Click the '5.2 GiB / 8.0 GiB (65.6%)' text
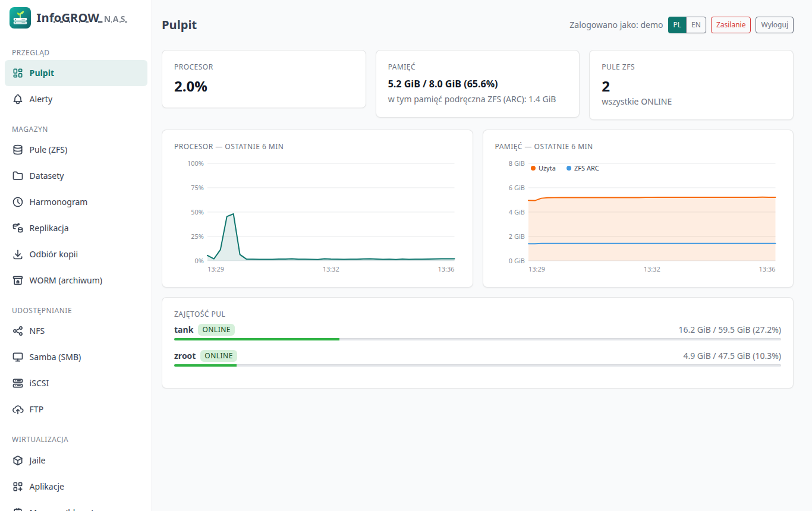Viewport: 812px width, 511px height. [x=443, y=84]
